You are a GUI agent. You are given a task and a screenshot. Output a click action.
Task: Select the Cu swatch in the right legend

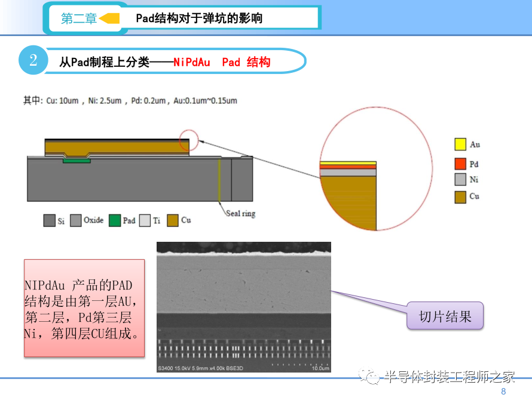460,196
